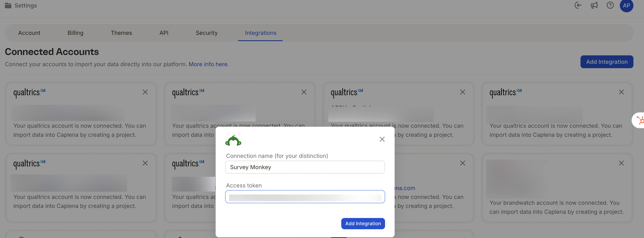Switch to the Billing tab

pyautogui.click(x=75, y=33)
